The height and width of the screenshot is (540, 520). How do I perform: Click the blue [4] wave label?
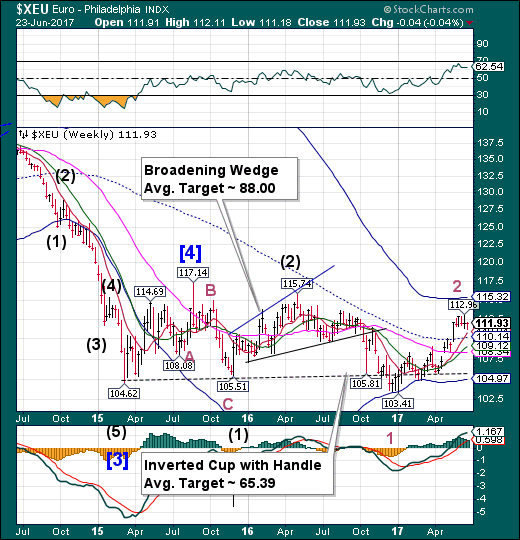pos(190,253)
